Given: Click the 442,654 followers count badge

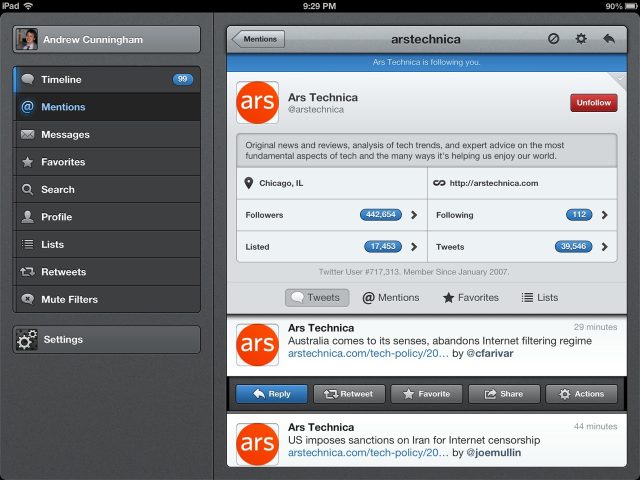Looking at the screenshot, I should (x=380, y=215).
